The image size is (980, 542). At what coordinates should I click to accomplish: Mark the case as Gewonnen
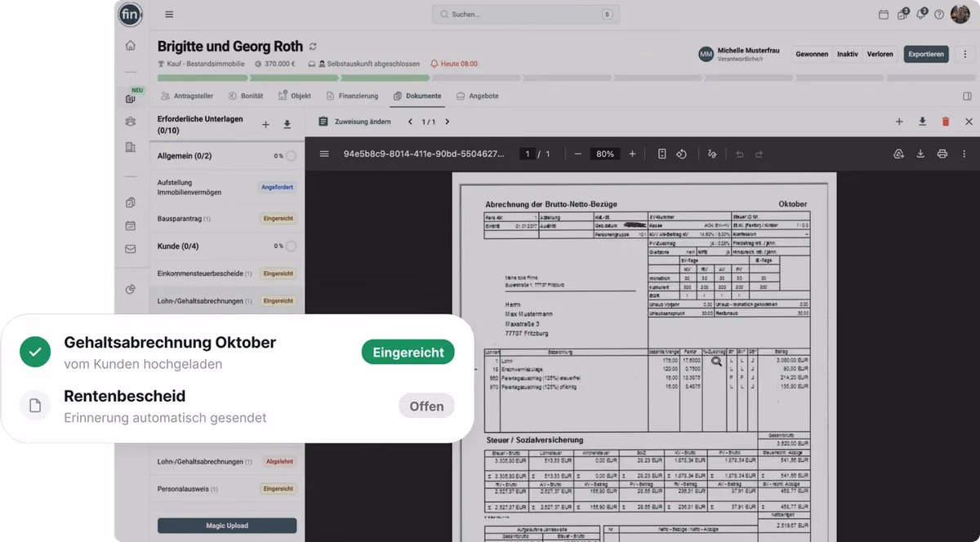pyautogui.click(x=812, y=54)
